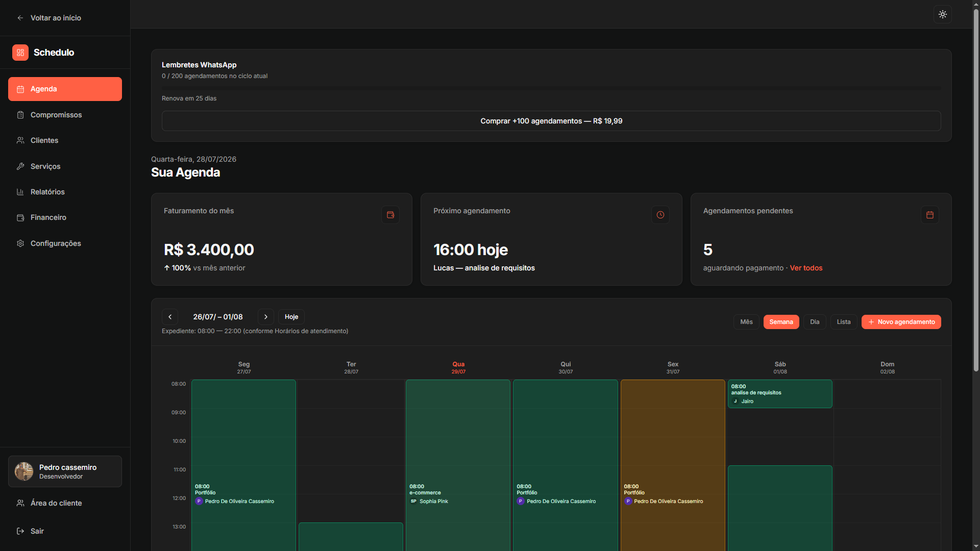Click the Dom 02/08 day header
Image resolution: width=980 pixels, height=551 pixels.
click(888, 367)
